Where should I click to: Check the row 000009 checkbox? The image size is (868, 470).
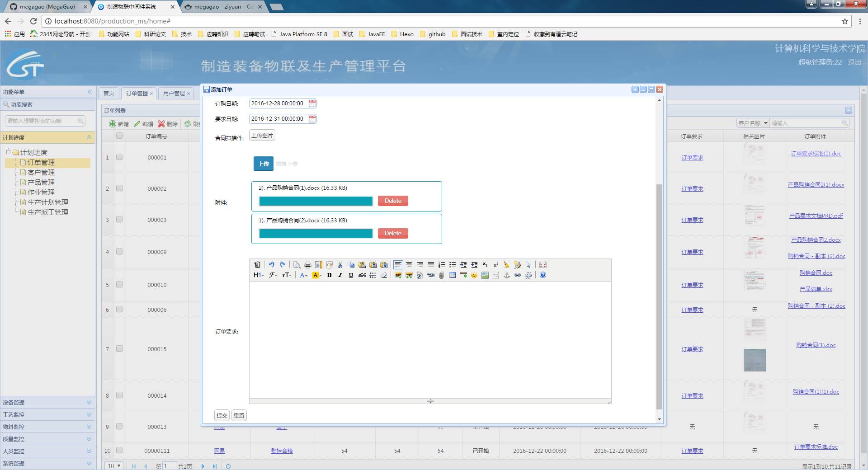click(x=119, y=251)
